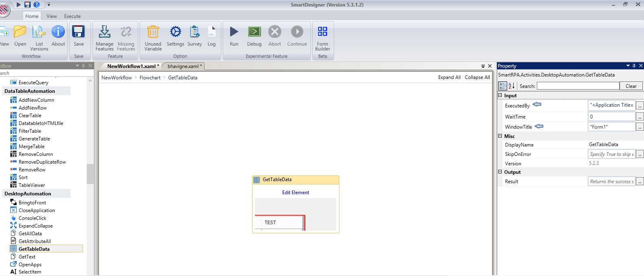644x276 pixels.
Task: Open the Form Builder beta tool
Action: point(322,32)
